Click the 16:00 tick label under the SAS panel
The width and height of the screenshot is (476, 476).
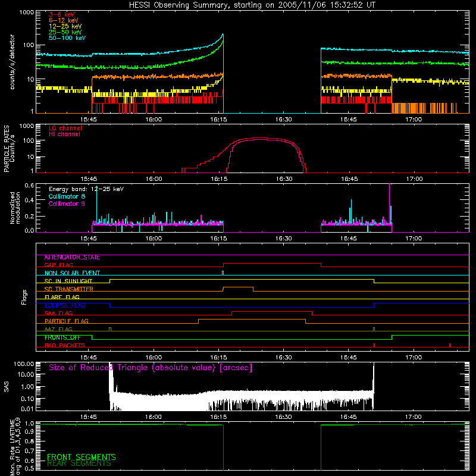pos(154,417)
